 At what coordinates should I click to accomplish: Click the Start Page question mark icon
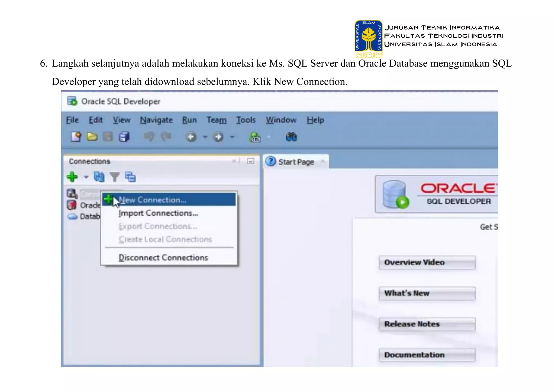[270, 161]
